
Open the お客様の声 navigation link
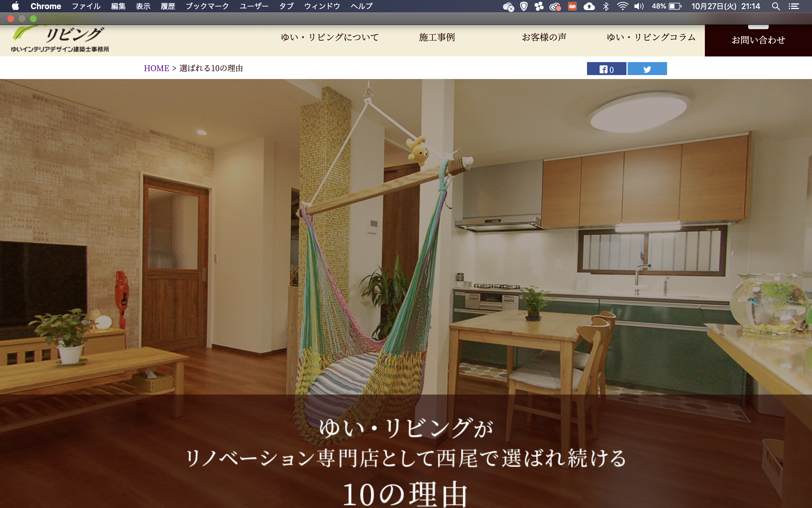pyautogui.click(x=544, y=37)
